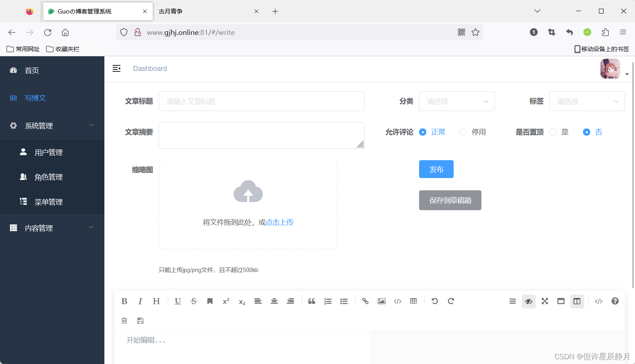Reload the page in Firefox
635x364 pixels.
(x=48, y=32)
